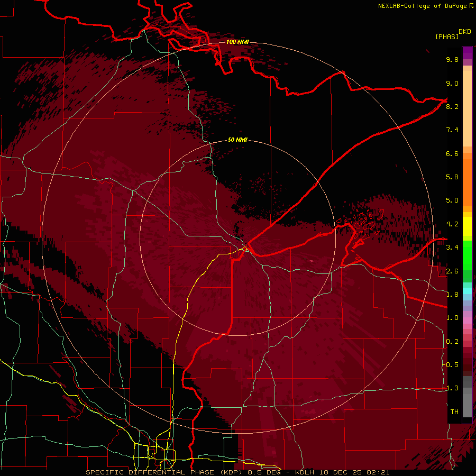Image resolution: width=476 pixels, height=476 pixels.
Task: Click the peach segment of the color bar
Action: tap(467, 109)
